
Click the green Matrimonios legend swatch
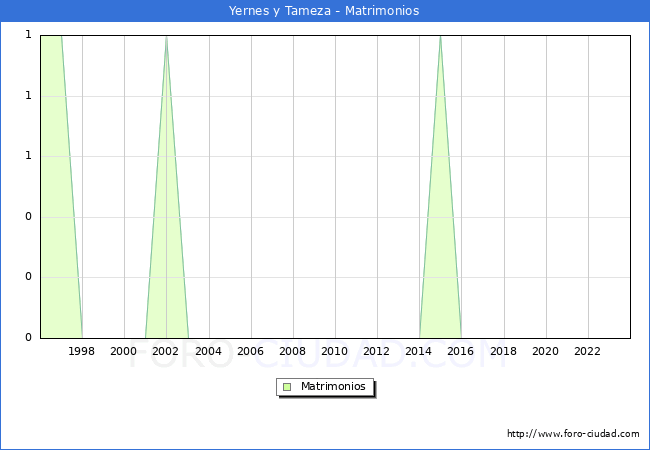(287, 387)
